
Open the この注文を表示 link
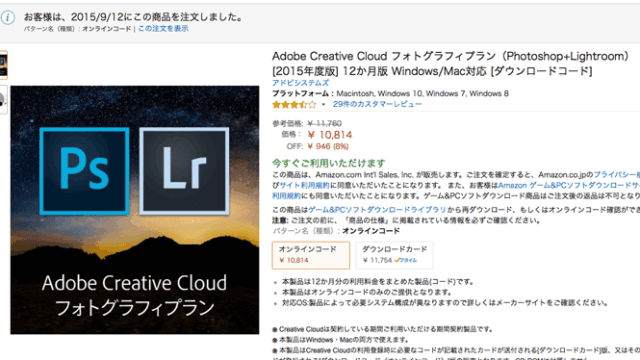(x=163, y=29)
